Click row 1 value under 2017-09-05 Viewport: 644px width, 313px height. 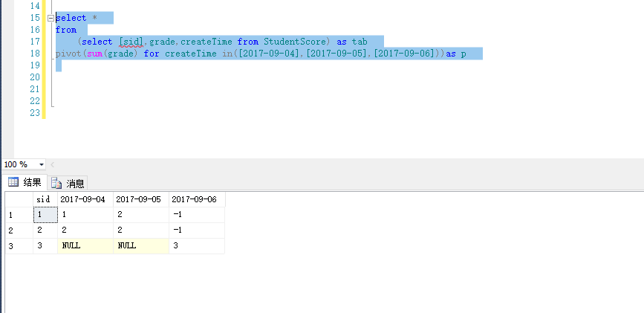click(141, 215)
